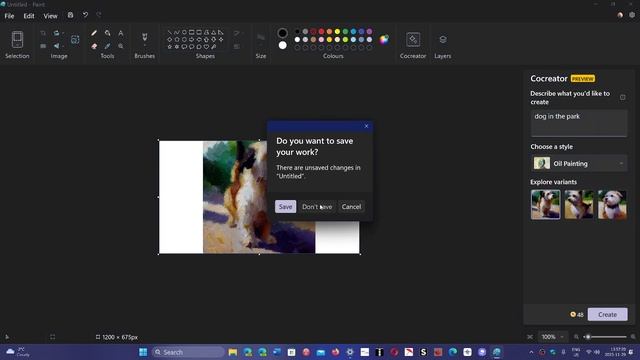
Task: Open the 100% zoom level dropdown
Action: pyautogui.click(x=552, y=337)
